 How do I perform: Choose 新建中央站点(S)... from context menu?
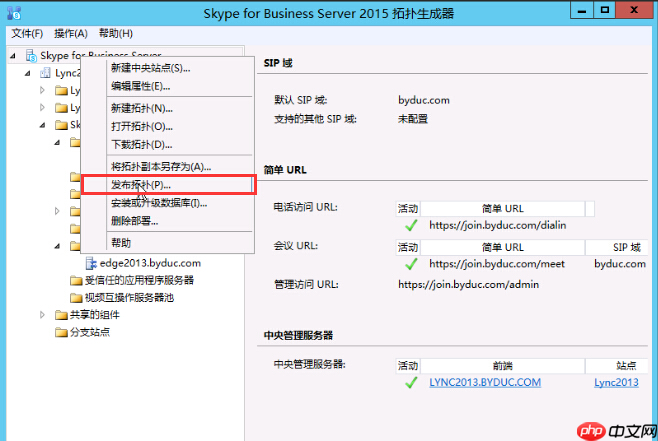151,68
